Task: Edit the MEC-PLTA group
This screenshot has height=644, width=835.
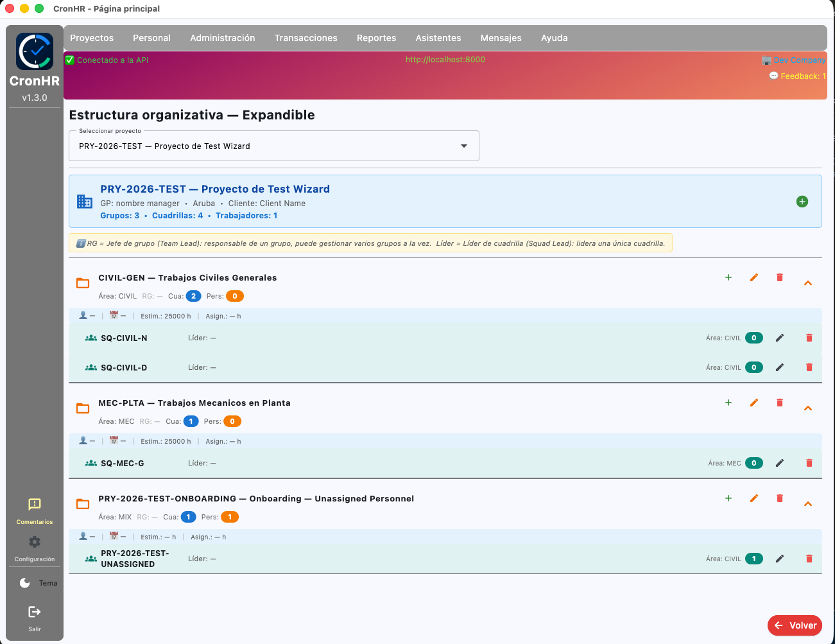Action: 754,403
